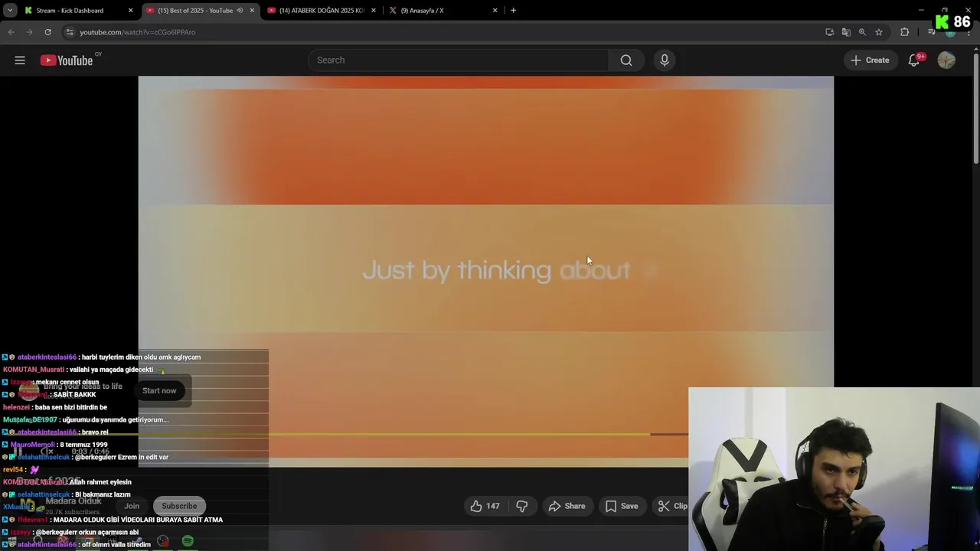Open the account avatar menu

[x=946, y=60]
